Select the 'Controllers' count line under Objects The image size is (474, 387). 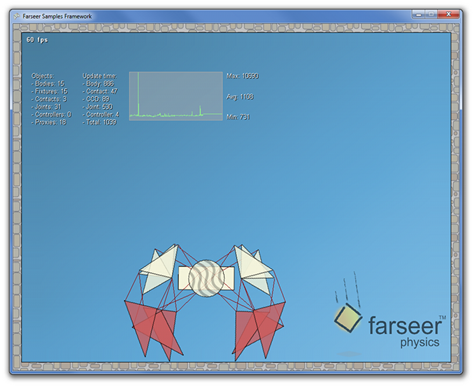coord(51,114)
